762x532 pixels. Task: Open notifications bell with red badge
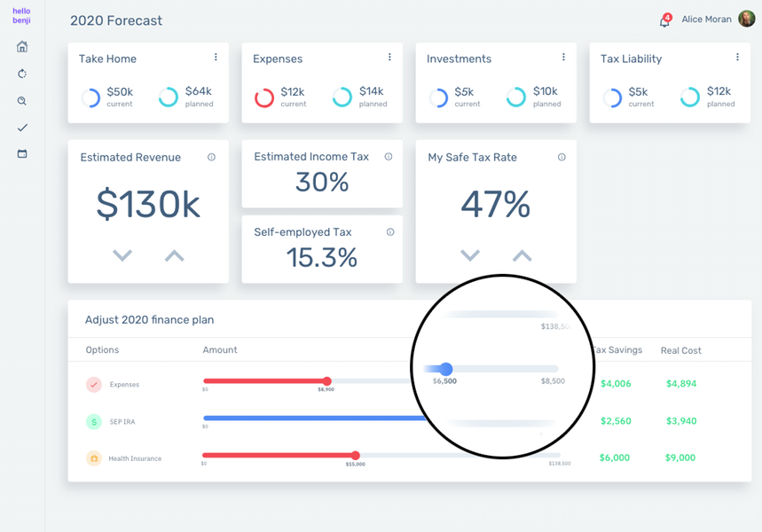(664, 20)
